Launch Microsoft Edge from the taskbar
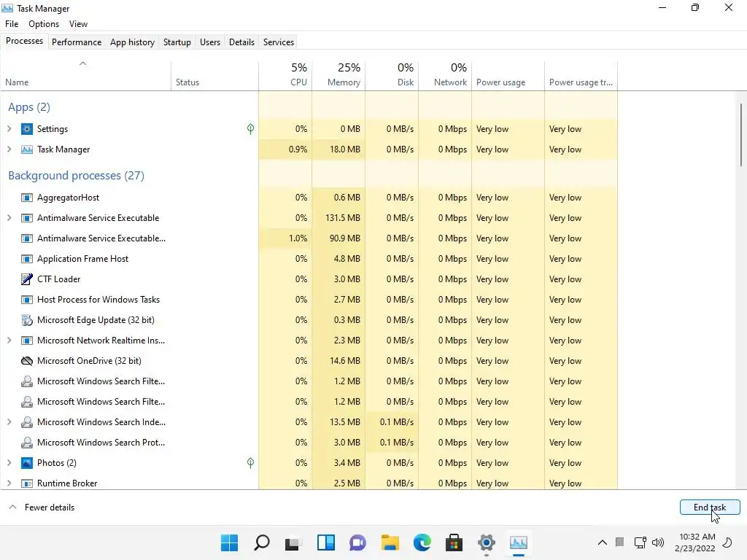Image resolution: width=747 pixels, height=560 pixels. click(422, 542)
